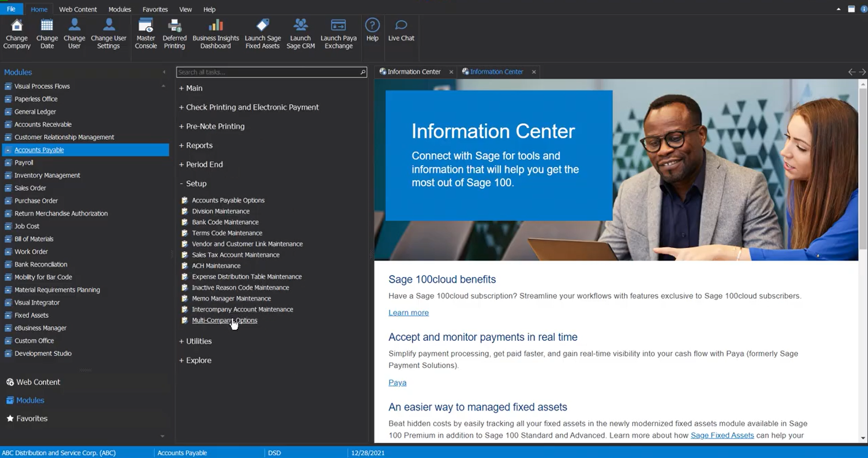Click the 12/28/2021 date in status bar

click(x=368, y=453)
